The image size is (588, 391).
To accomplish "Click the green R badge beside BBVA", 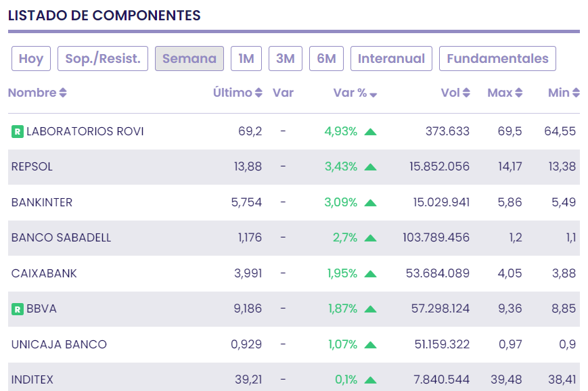I will click(18, 309).
